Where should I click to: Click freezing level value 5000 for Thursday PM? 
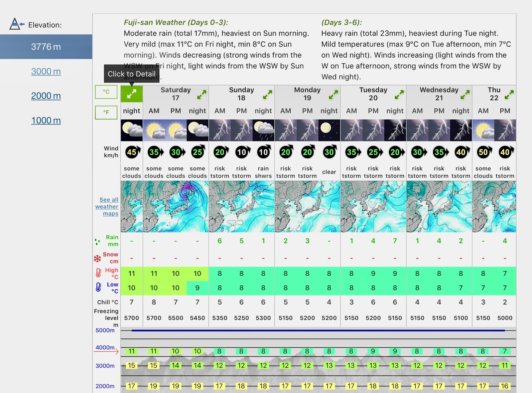[505, 318]
